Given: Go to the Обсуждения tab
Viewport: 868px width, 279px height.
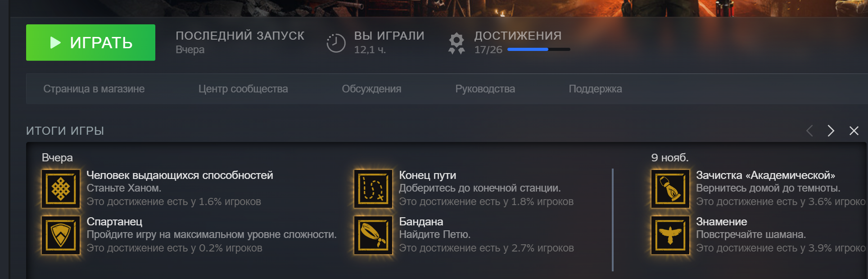Looking at the screenshot, I should (x=371, y=89).
